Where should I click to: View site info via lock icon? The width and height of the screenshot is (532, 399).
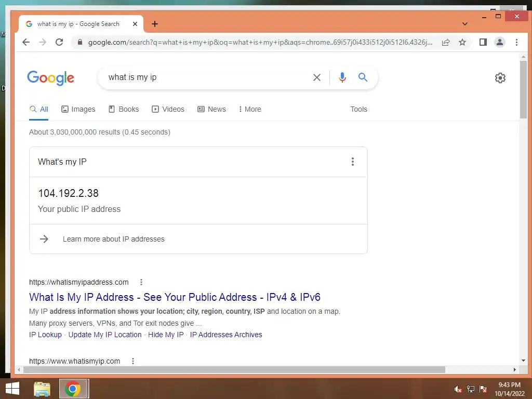click(80, 42)
